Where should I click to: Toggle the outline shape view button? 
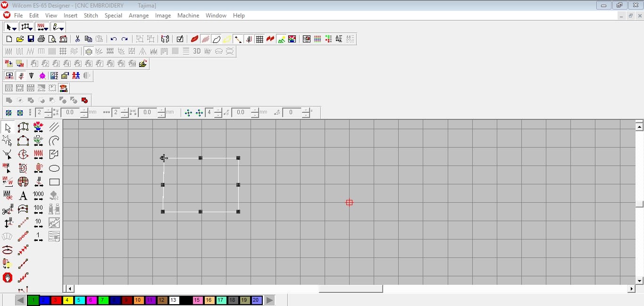click(x=216, y=39)
